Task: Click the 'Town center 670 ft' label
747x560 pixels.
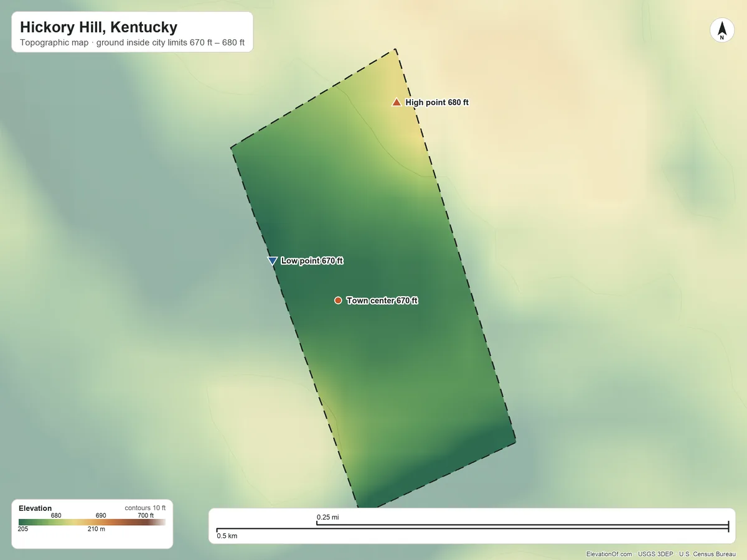Action: 382,301
